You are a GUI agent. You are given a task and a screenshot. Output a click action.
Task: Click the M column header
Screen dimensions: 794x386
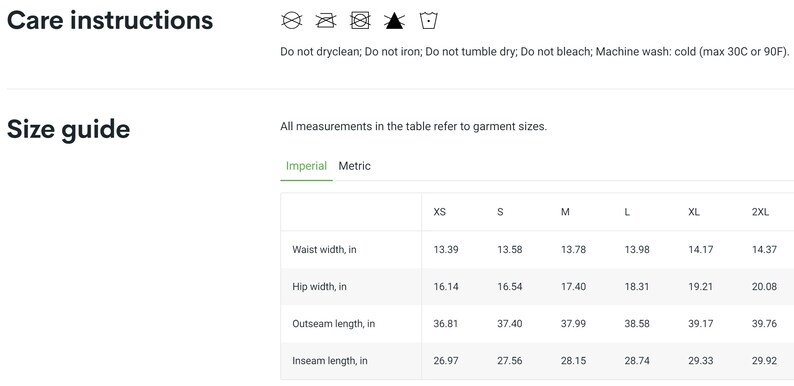pos(565,212)
